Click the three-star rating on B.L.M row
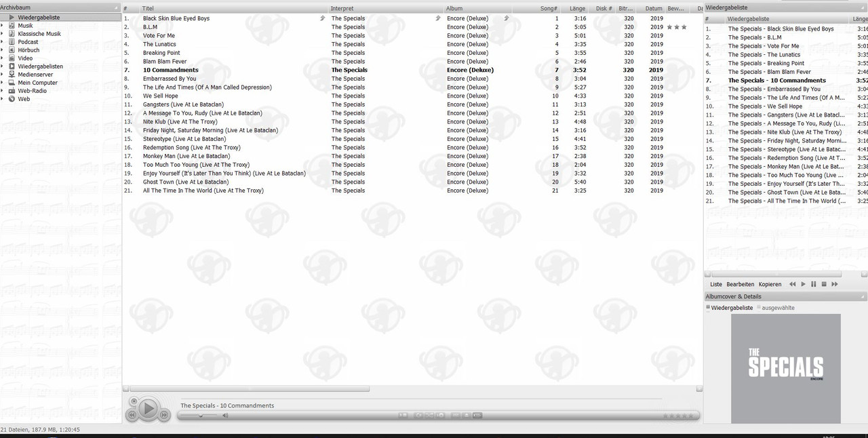 677,27
